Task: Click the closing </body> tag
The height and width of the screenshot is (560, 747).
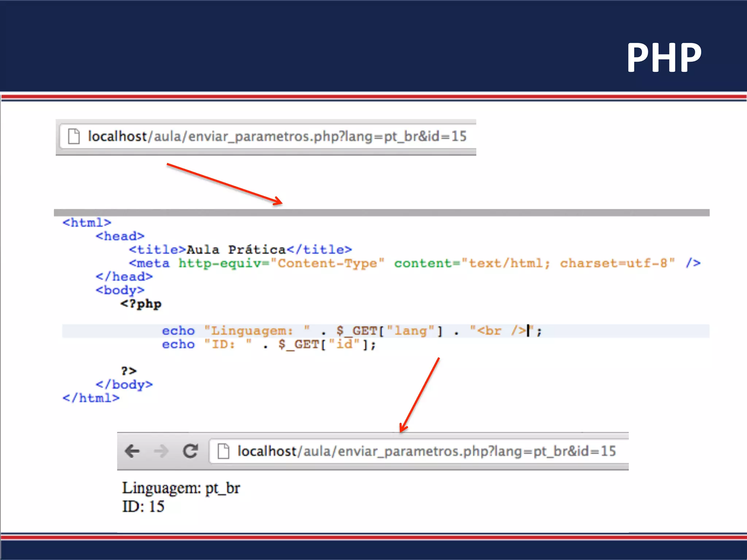Action: click(x=124, y=385)
